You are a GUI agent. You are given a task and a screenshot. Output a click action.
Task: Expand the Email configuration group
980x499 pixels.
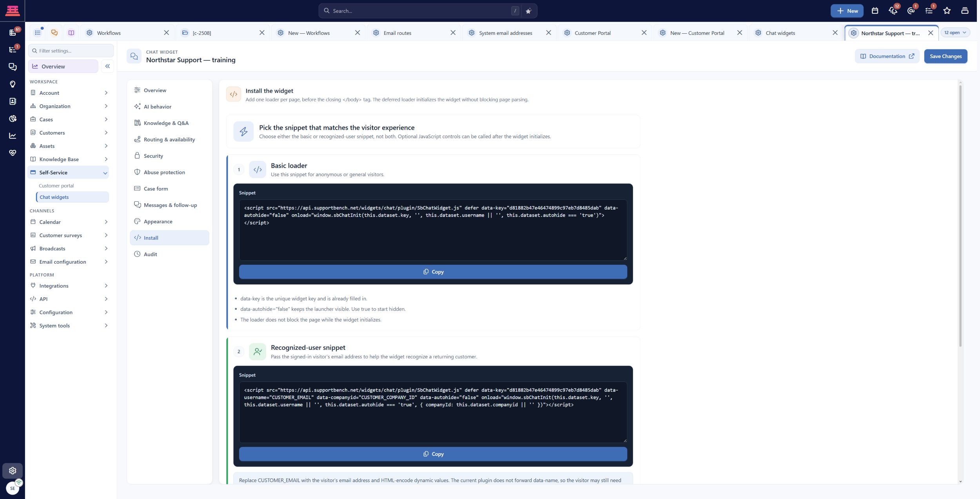tap(69, 262)
